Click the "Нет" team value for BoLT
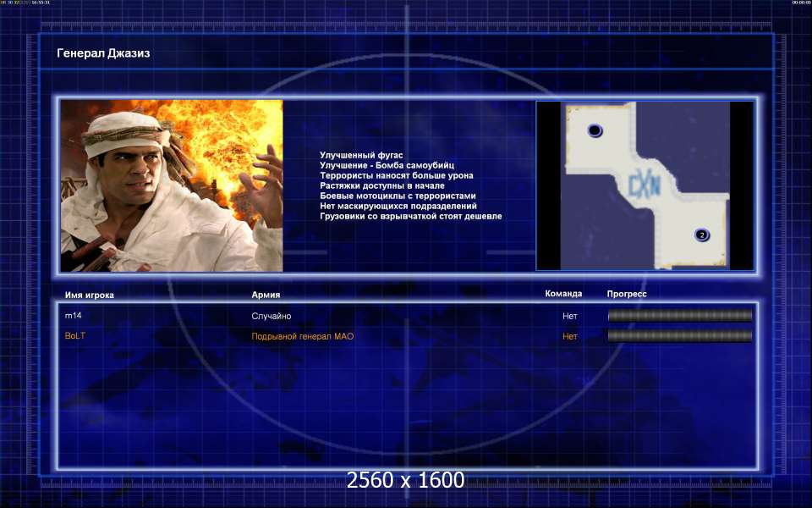This screenshot has width=812, height=508. click(x=570, y=336)
